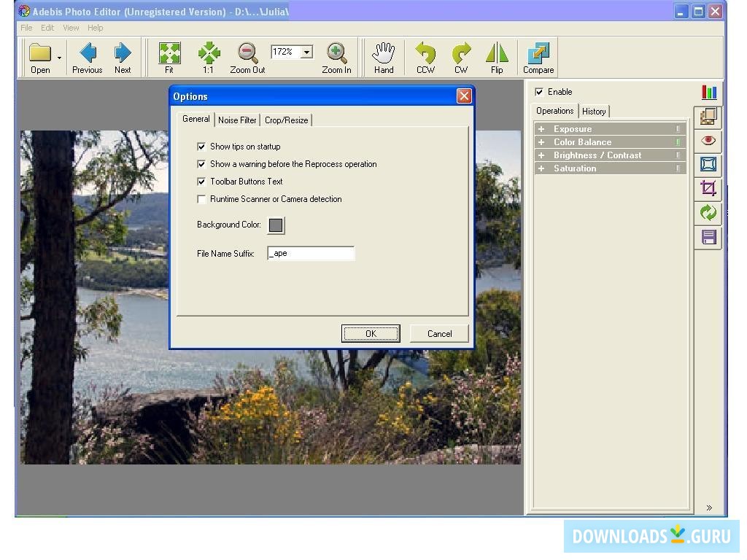
Task: Flip the image
Action: (x=497, y=58)
